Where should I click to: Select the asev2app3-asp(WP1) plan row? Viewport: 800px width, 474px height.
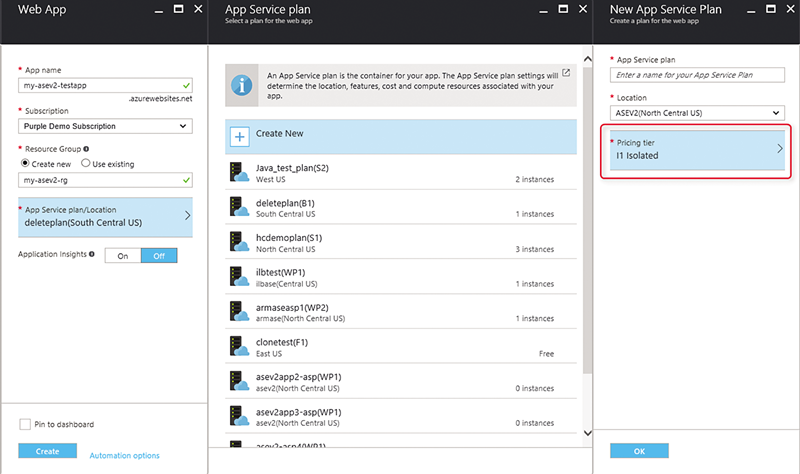(x=401, y=416)
